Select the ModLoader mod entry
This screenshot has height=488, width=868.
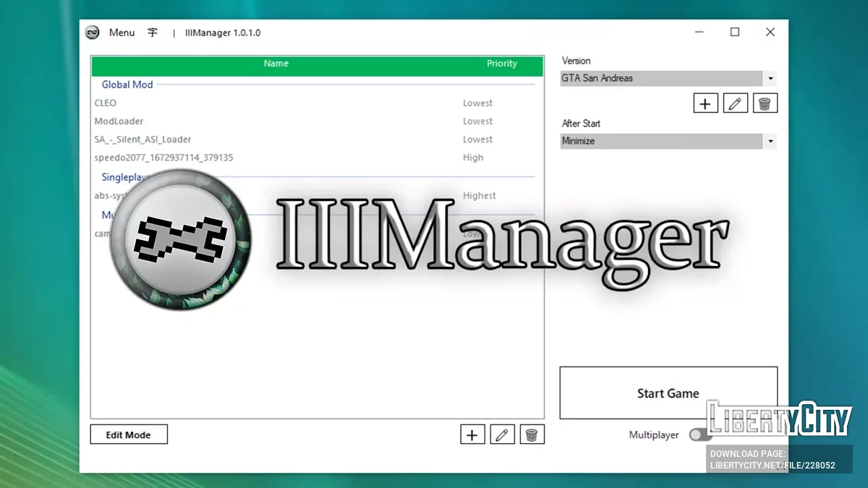click(119, 121)
